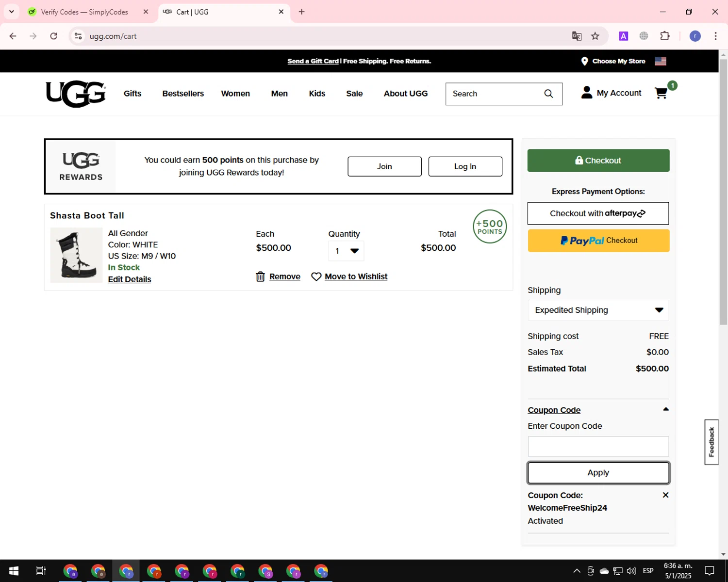
Task: View site information icon in address bar
Action: point(78,36)
